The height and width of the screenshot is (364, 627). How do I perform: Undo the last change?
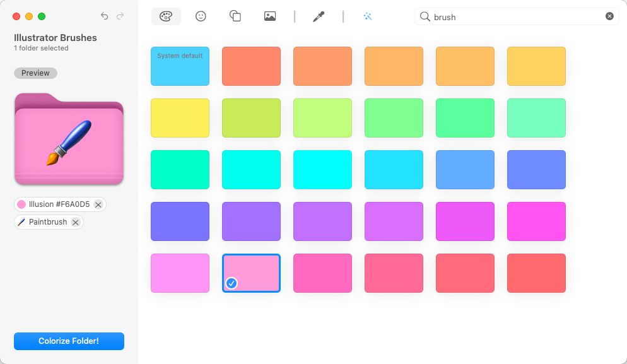104,16
